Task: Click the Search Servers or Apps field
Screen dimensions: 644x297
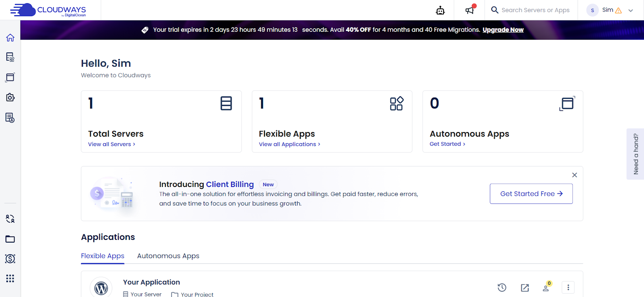Action: 535,10
